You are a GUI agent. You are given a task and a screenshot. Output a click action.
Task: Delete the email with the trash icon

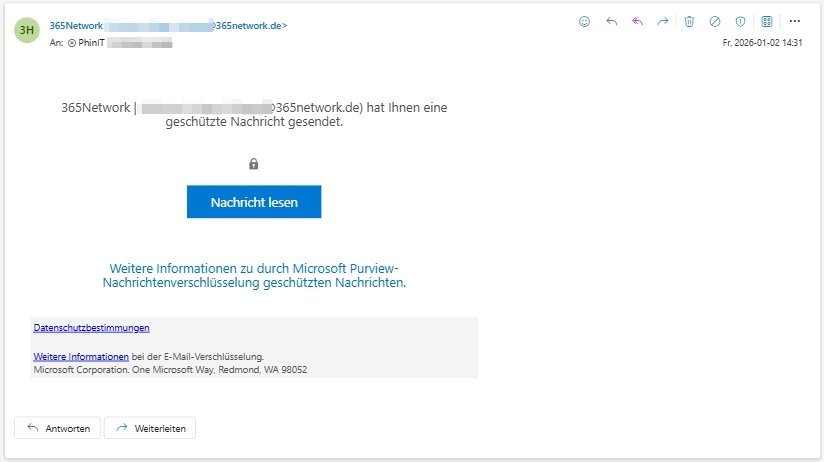point(689,21)
